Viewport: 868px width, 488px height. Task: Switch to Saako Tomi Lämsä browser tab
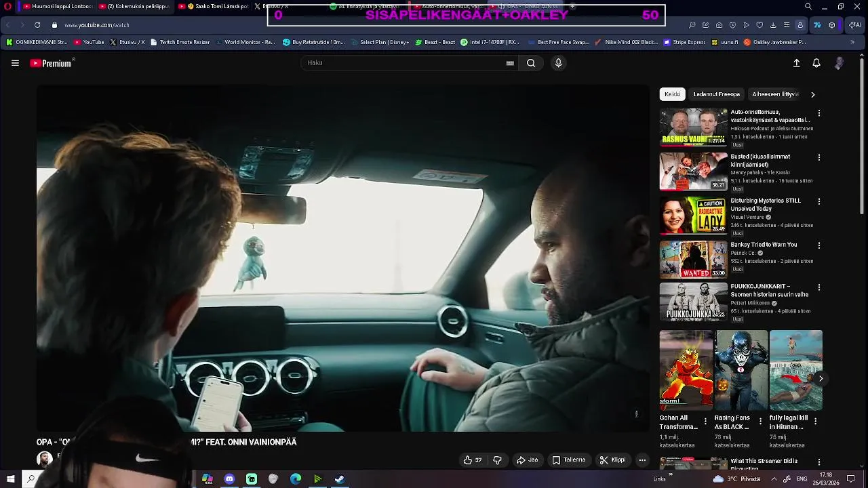214,6
